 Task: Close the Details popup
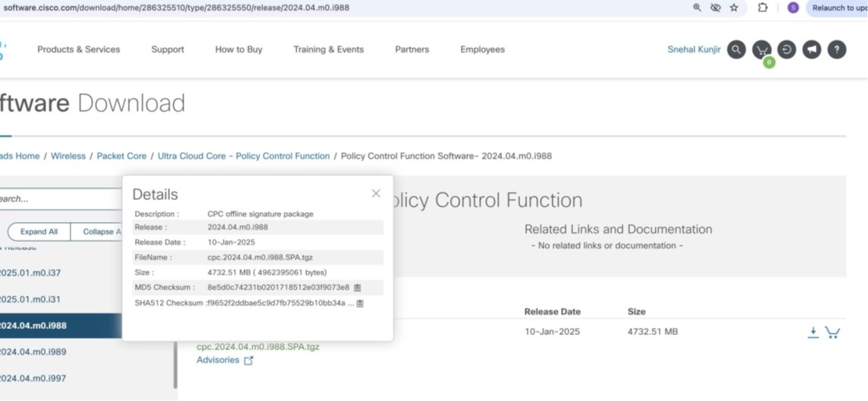point(376,193)
